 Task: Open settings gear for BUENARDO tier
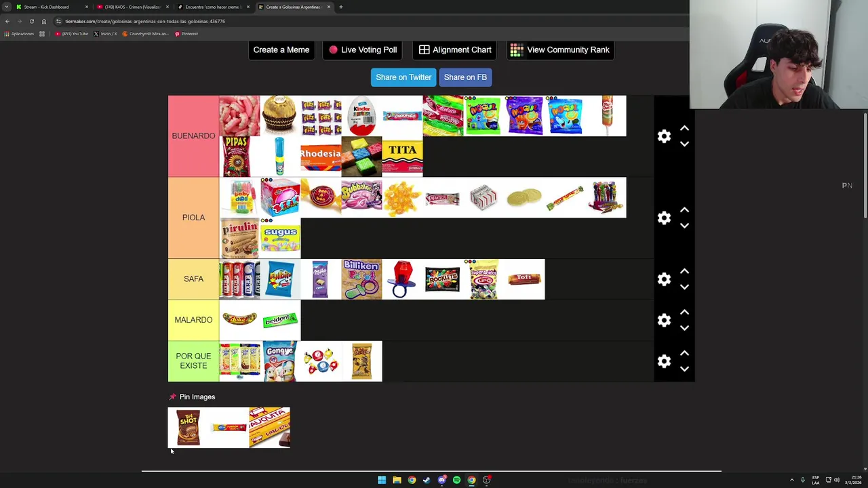[664, 136]
